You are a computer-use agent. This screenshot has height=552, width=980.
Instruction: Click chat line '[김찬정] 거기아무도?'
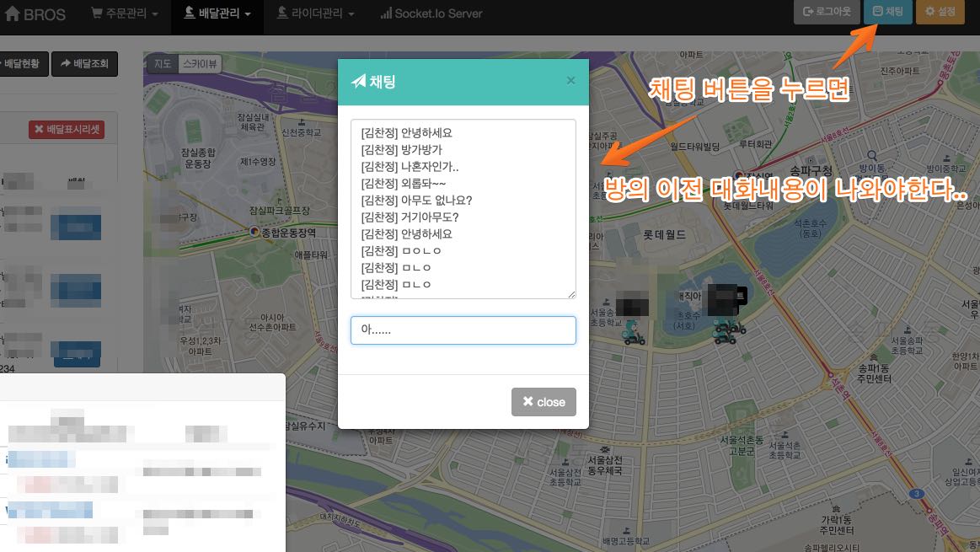[x=410, y=217]
